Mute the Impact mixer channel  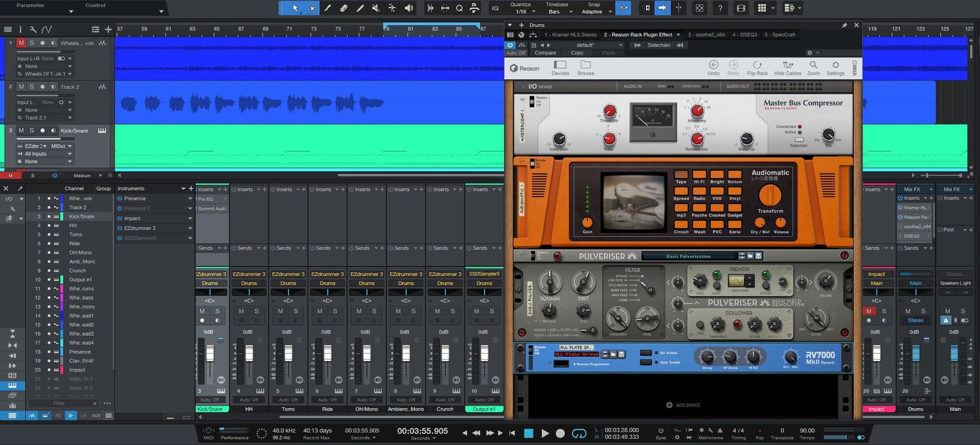869,311
